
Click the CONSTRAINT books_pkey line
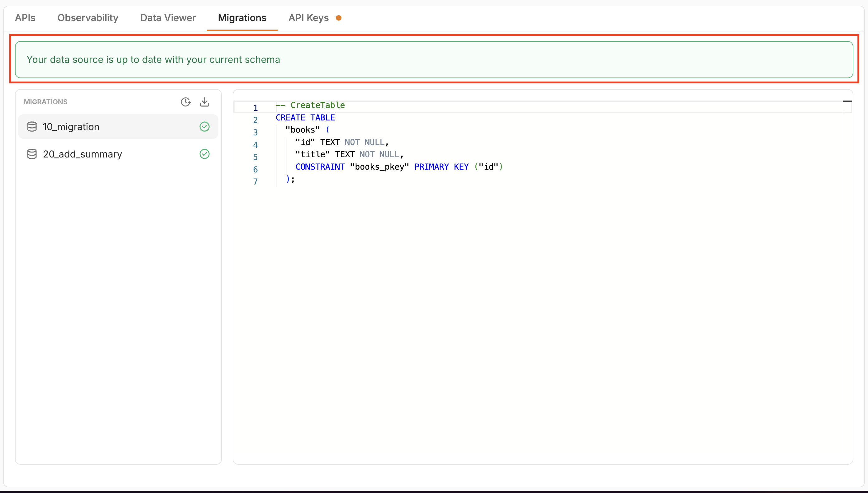(x=398, y=167)
